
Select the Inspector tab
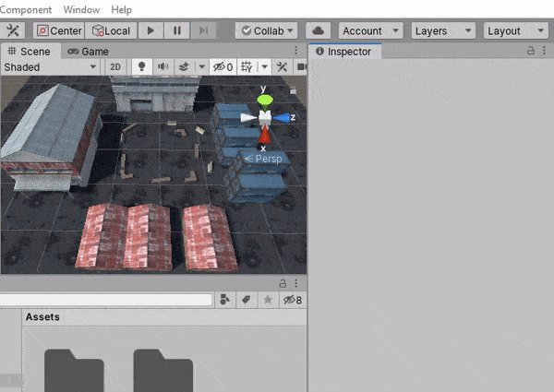(344, 52)
